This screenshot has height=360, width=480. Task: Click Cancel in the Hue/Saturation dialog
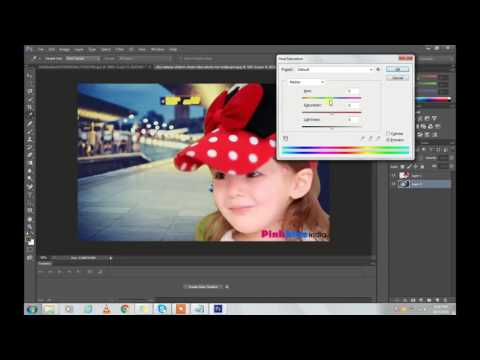pyautogui.click(x=397, y=78)
